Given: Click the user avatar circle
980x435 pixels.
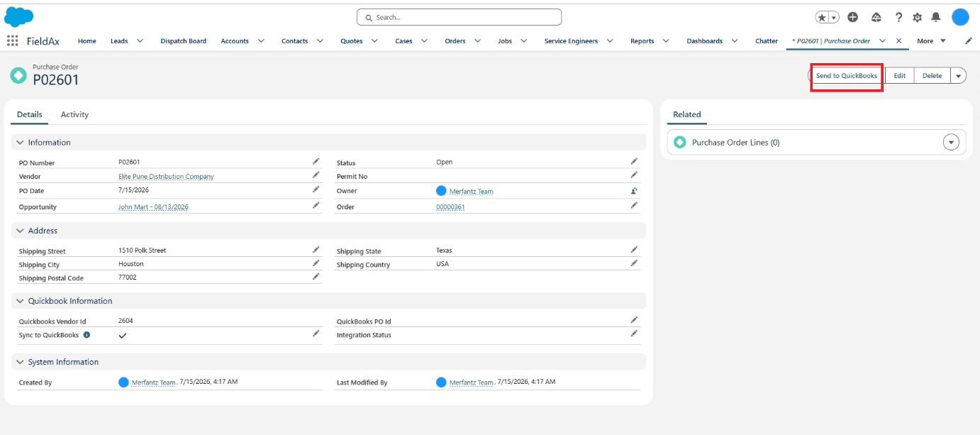Looking at the screenshot, I should (960, 17).
